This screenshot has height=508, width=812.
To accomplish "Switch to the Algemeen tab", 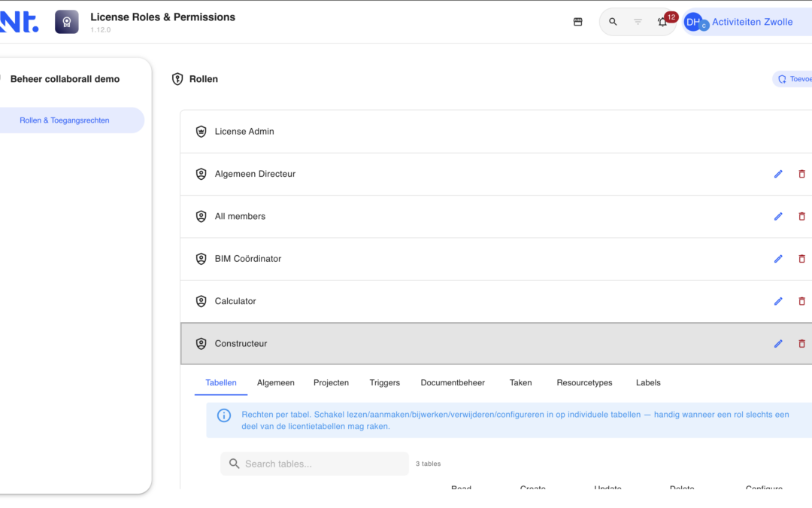I will coord(275,382).
